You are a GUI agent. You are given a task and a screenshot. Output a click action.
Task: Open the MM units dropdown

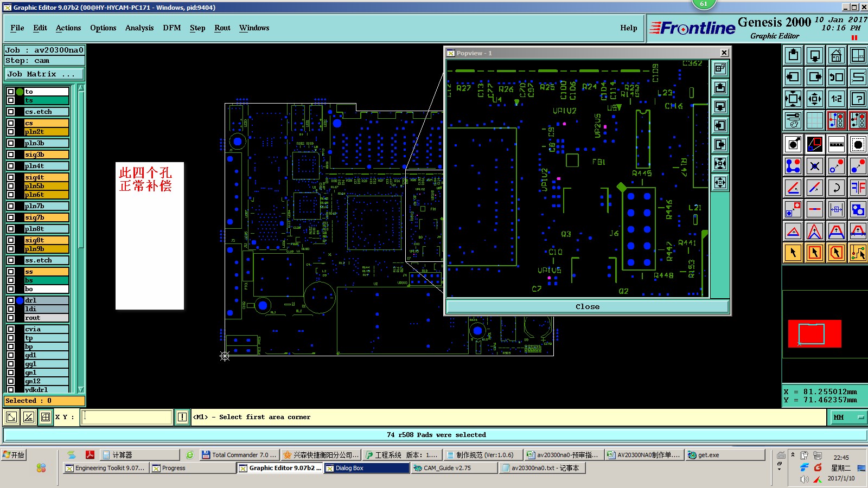click(x=848, y=417)
